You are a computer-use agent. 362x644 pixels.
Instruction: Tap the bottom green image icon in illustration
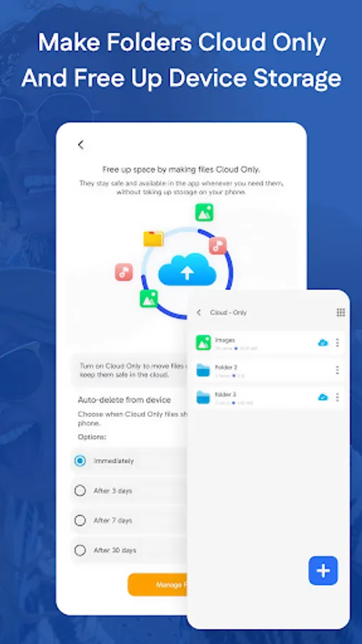coord(149,298)
